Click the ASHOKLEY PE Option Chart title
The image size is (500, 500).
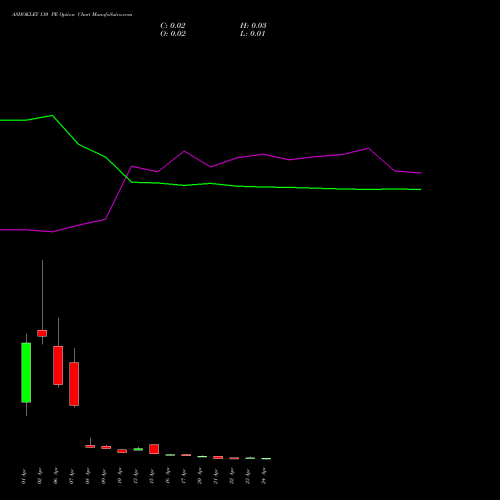click(x=72, y=15)
